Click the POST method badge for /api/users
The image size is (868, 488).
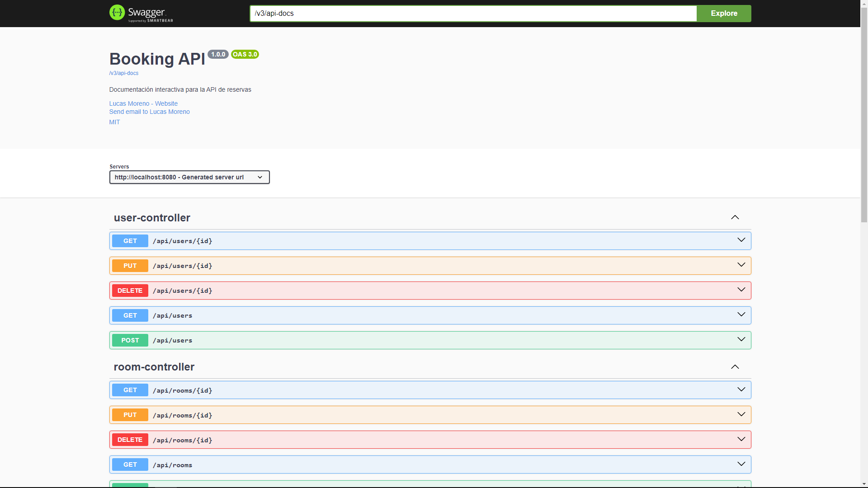pos(130,340)
